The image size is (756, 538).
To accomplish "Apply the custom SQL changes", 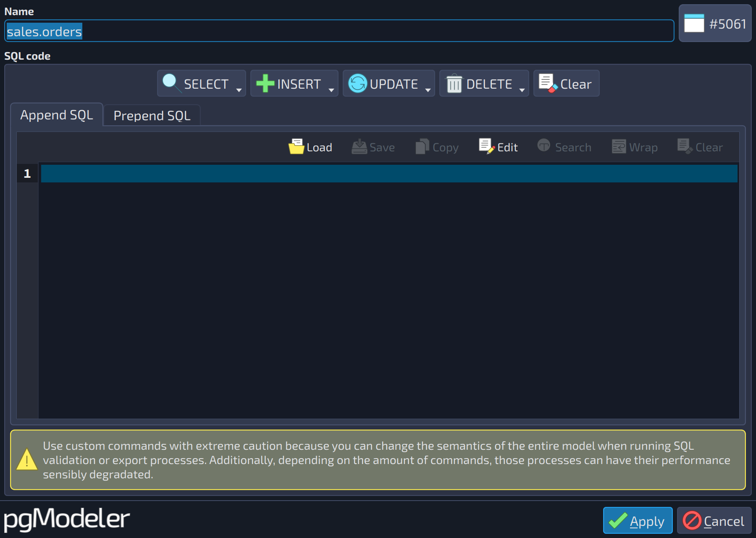I will pyautogui.click(x=638, y=520).
